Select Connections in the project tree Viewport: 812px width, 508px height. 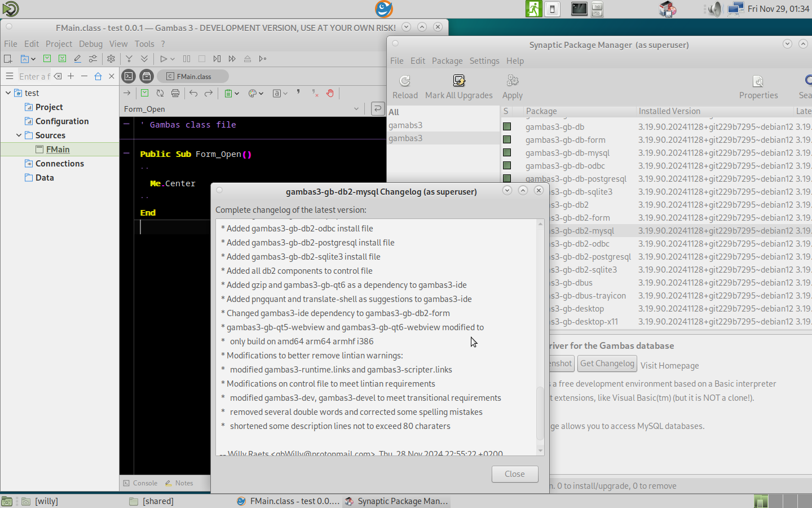(x=60, y=163)
